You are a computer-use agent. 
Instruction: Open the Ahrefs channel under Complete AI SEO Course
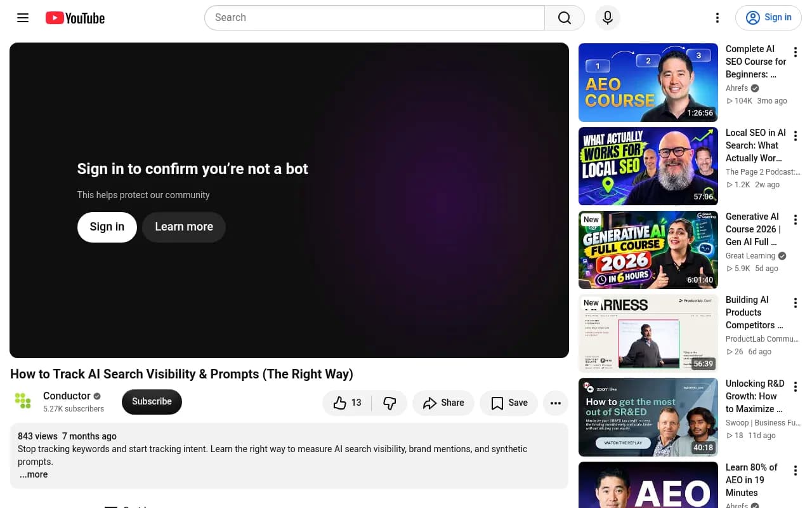tap(737, 88)
